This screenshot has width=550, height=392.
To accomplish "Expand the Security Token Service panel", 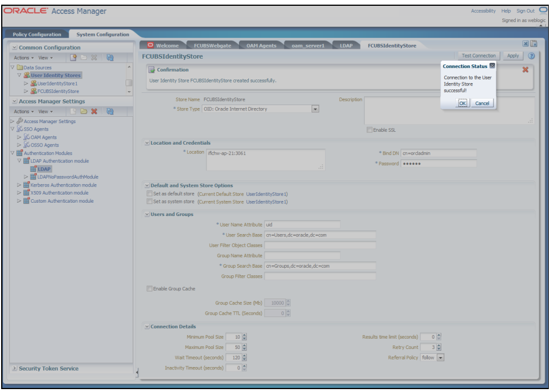I will (x=15, y=368).
